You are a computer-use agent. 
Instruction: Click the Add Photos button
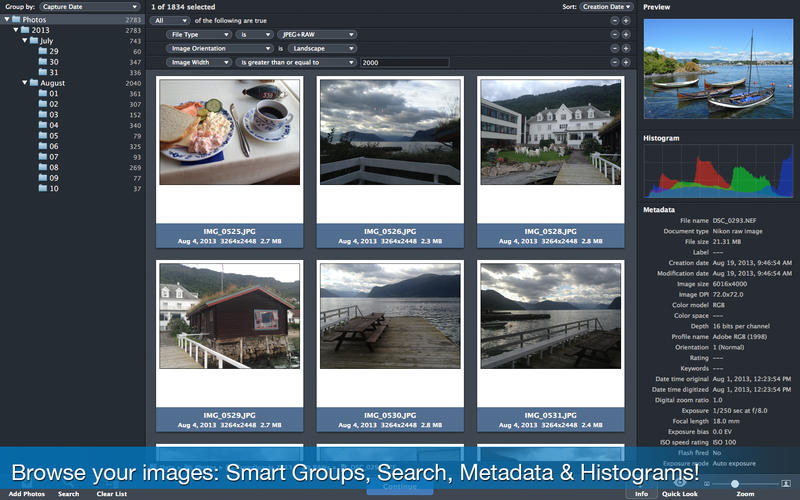click(27, 494)
